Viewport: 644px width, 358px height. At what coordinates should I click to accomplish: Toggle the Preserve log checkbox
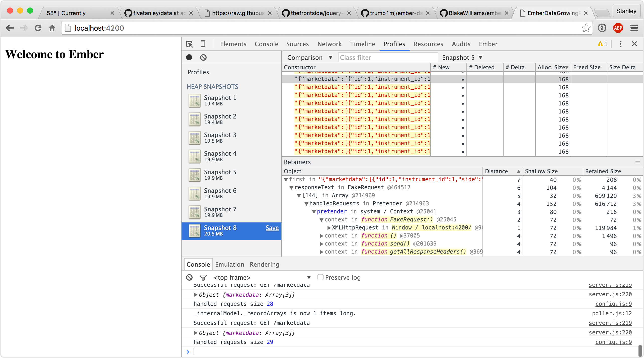pyautogui.click(x=320, y=277)
